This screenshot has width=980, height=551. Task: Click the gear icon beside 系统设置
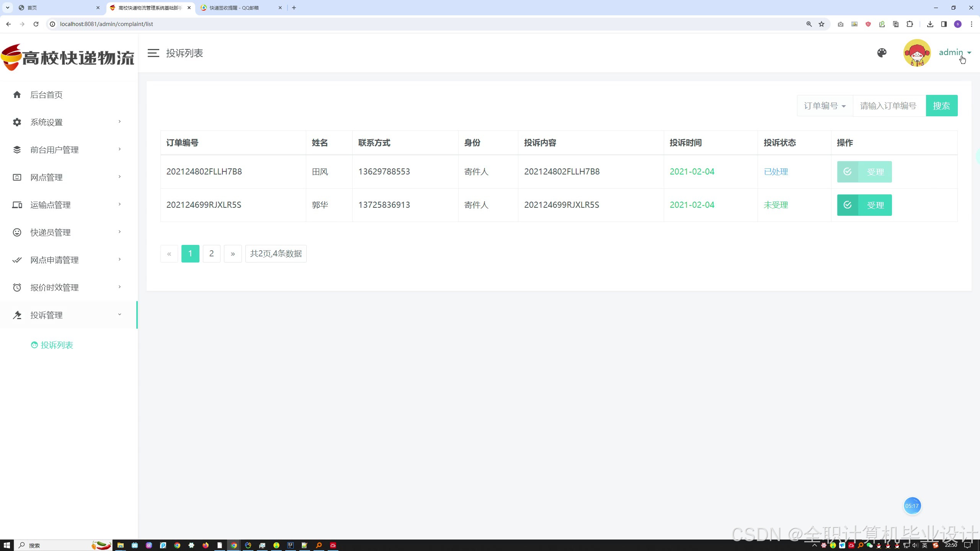click(17, 122)
